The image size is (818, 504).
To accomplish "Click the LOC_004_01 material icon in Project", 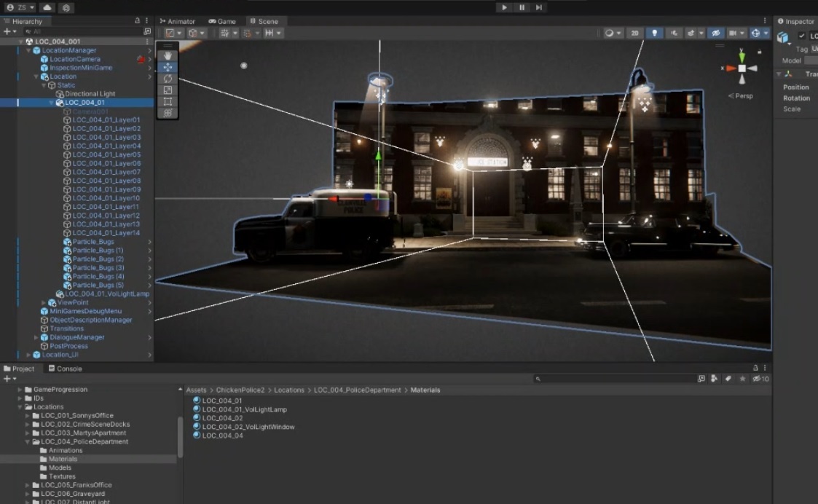I will 197,400.
